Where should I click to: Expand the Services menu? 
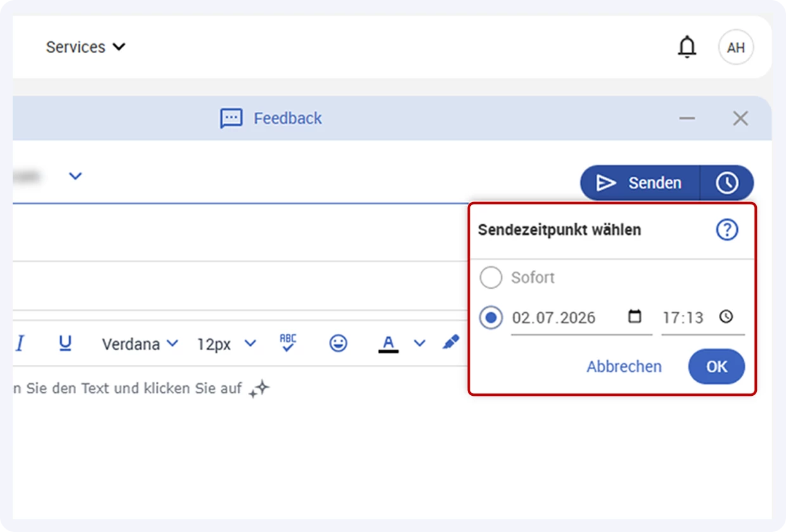click(86, 47)
